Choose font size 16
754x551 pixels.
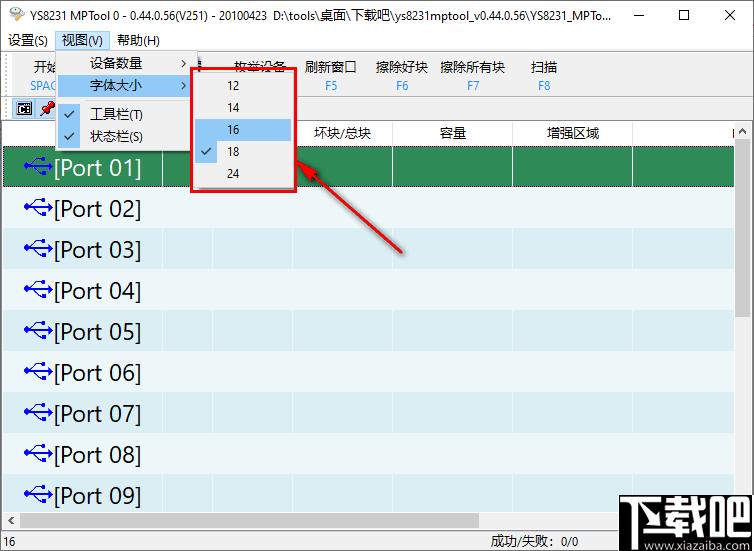(243, 130)
